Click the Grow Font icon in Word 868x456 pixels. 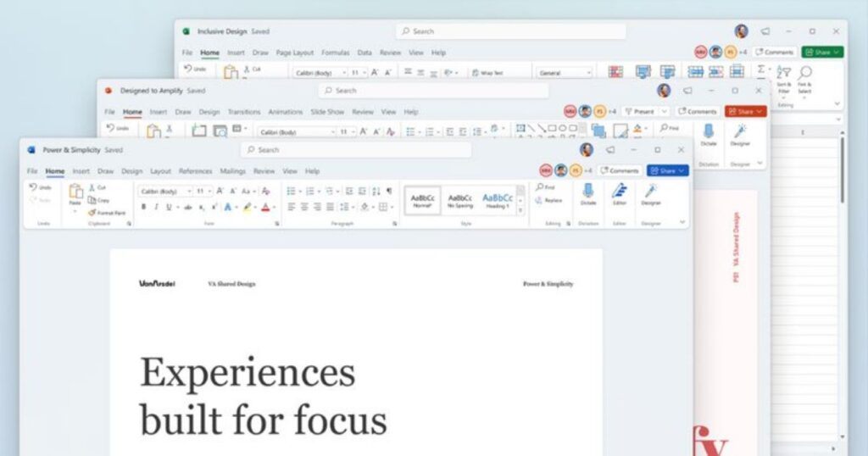pos(220,191)
